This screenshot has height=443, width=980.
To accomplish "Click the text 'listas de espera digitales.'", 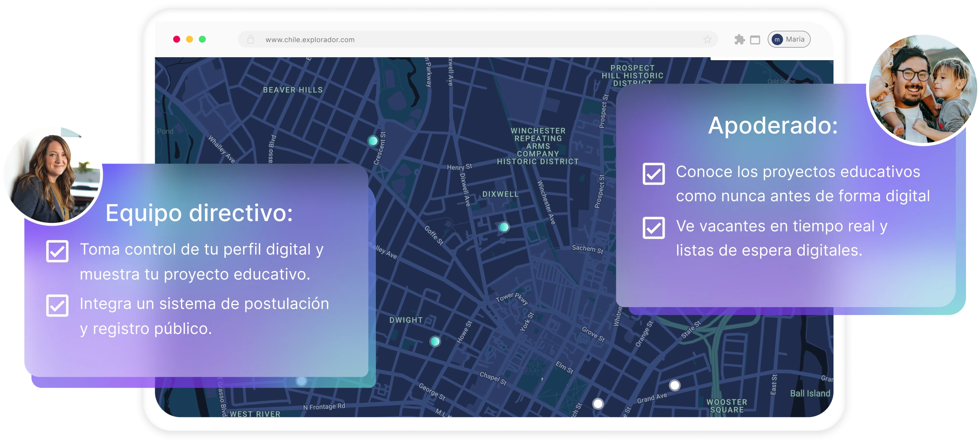I will tap(769, 250).
